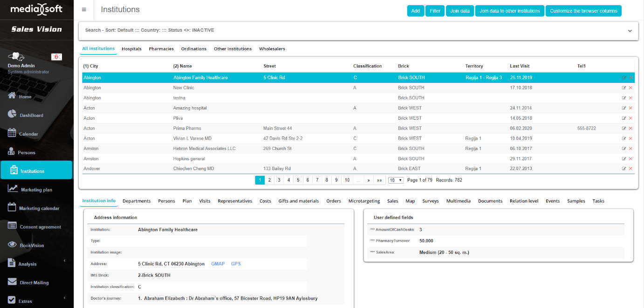Open the records per page dropdown
Viewport: 644px width, 308px height.
396,180
